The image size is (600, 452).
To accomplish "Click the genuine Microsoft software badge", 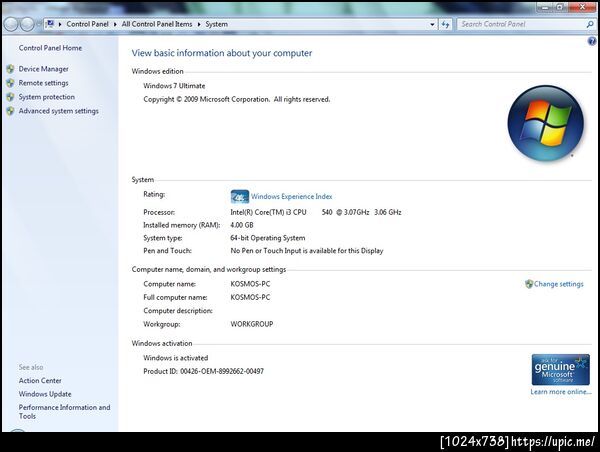I will tap(561, 369).
